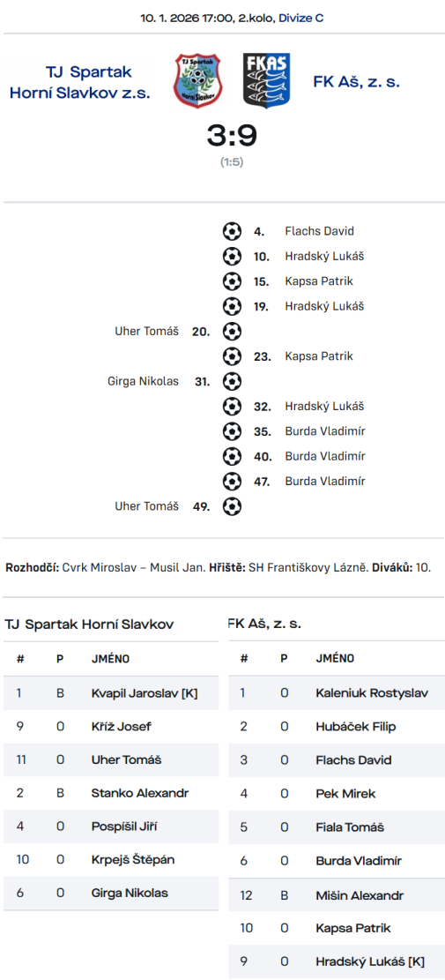This screenshot has height=980, width=445.
Task: Select the Kaleniuk Rostyslav row in the FK Aš lineup
Action: (x=337, y=693)
